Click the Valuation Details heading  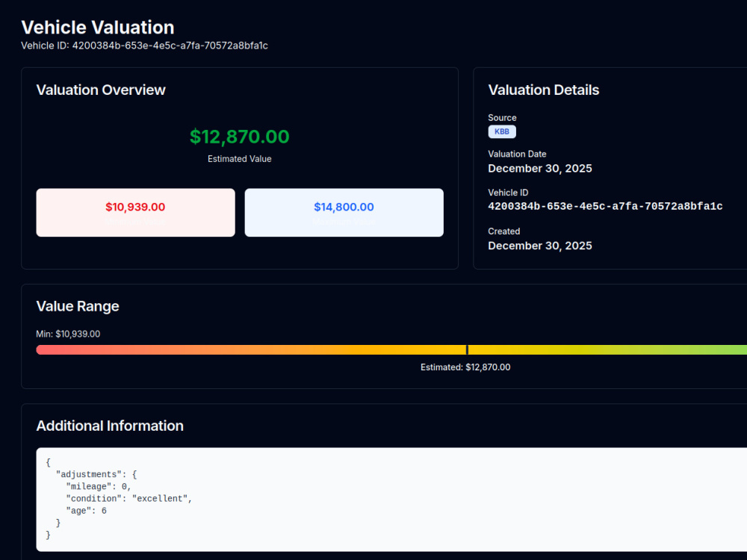coord(544,90)
